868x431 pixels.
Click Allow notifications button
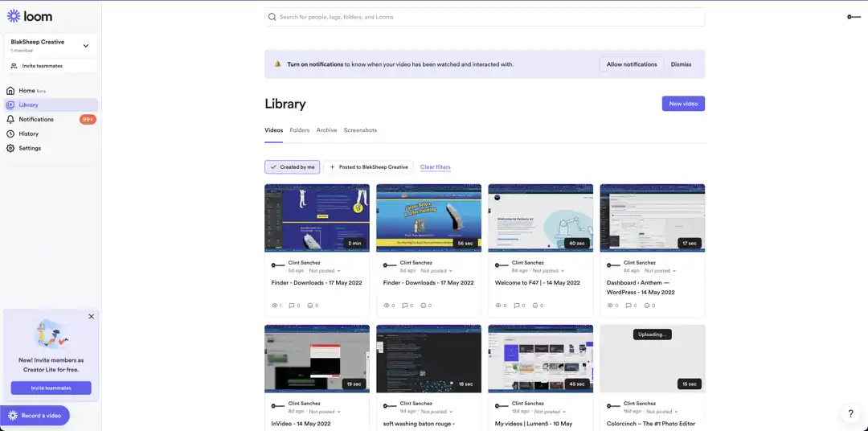tap(632, 64)
